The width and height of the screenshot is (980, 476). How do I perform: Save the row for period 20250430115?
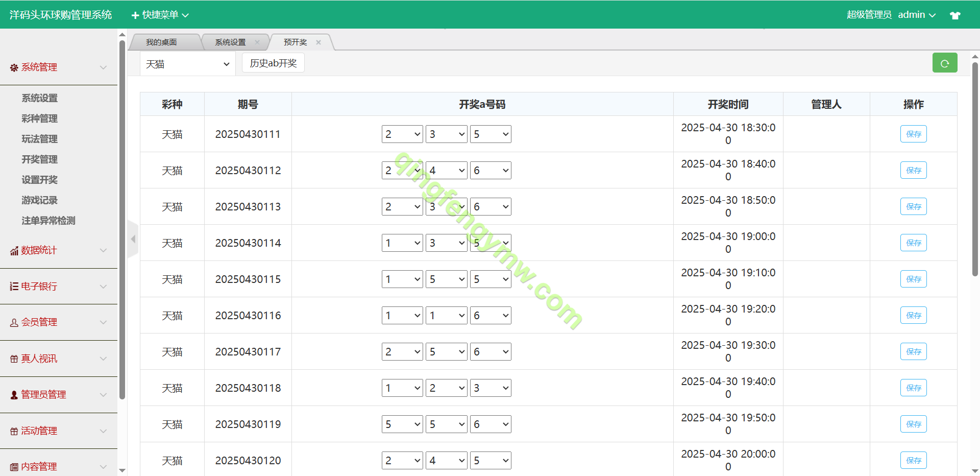pyautogui.click(x=913, y=279)
